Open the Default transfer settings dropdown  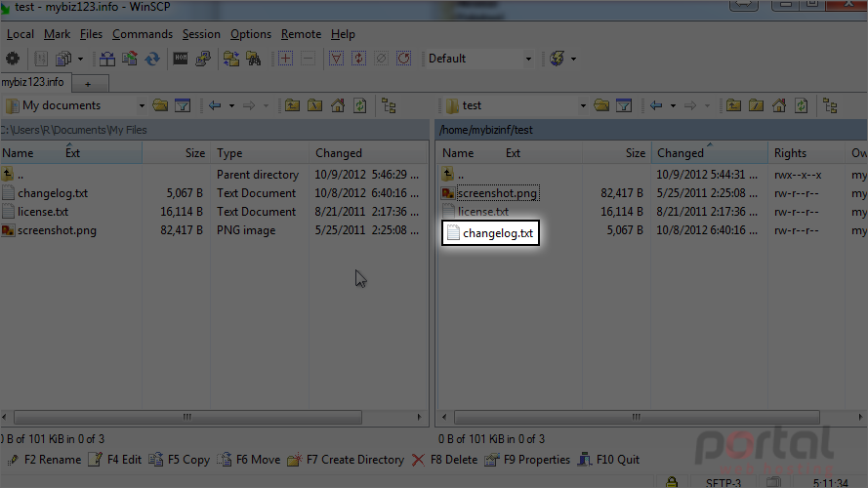[528, 59]
